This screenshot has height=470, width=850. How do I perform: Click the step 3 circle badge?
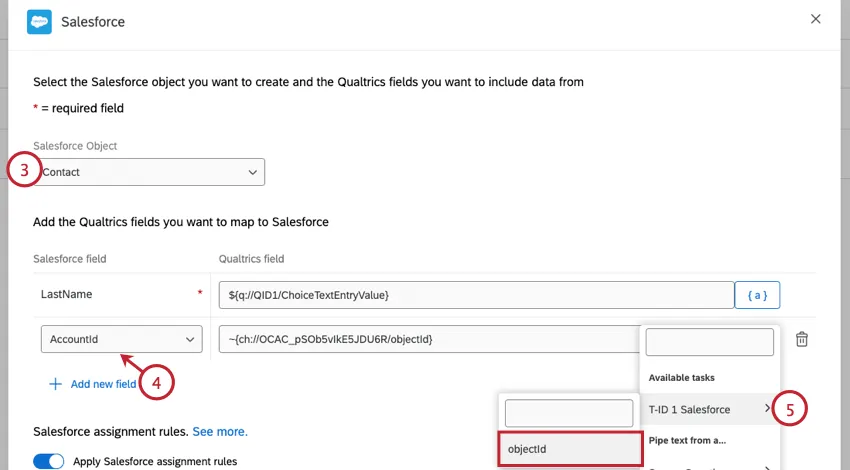click(x=24, y=170)
